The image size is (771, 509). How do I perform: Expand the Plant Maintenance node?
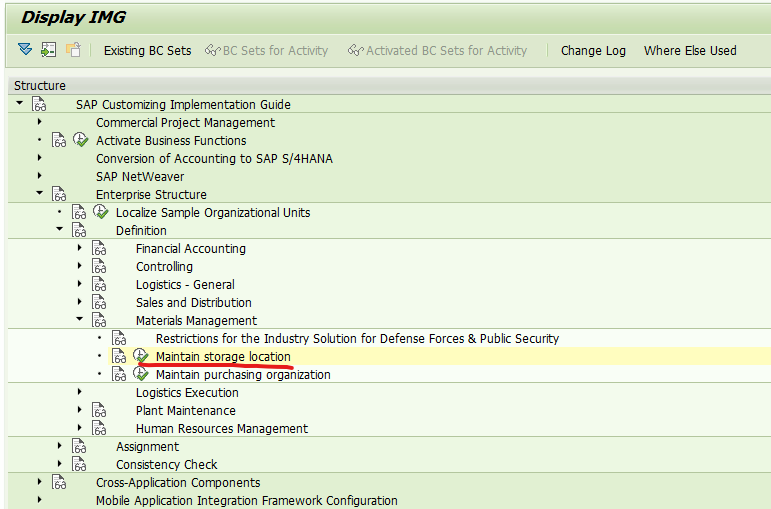pos(80,409)
